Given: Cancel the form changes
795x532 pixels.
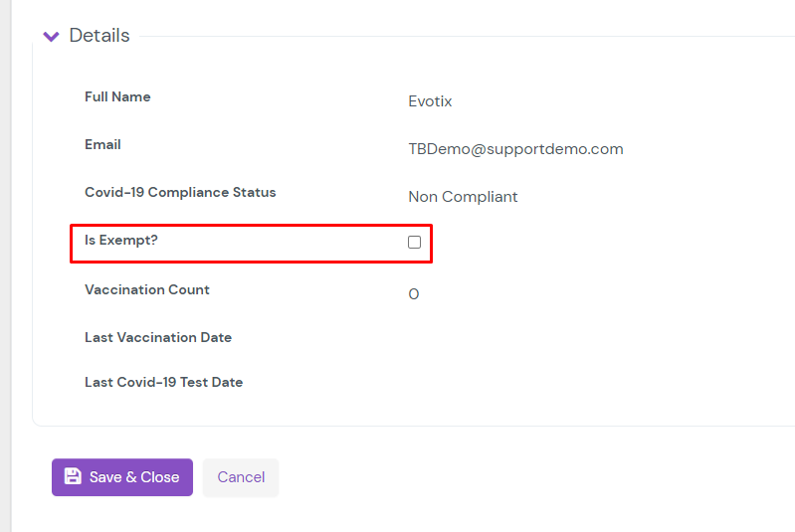Looking at the screenshot, I should click(x=241, y=477).
